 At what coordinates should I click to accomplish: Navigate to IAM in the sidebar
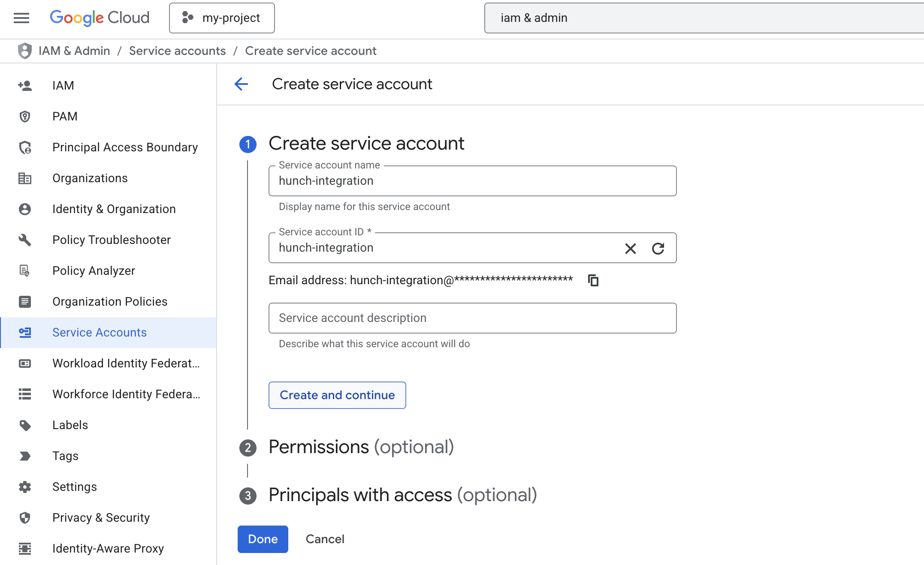point(63,85)
